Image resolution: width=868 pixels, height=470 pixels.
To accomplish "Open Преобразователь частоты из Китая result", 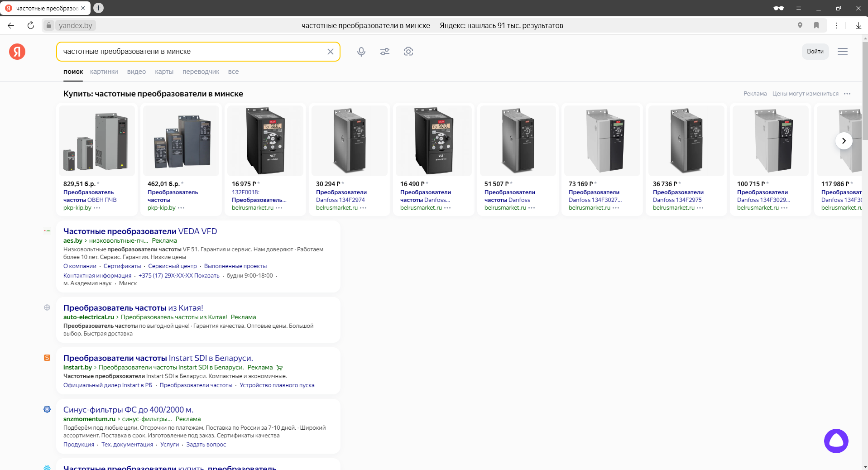I will coord(133,308).
